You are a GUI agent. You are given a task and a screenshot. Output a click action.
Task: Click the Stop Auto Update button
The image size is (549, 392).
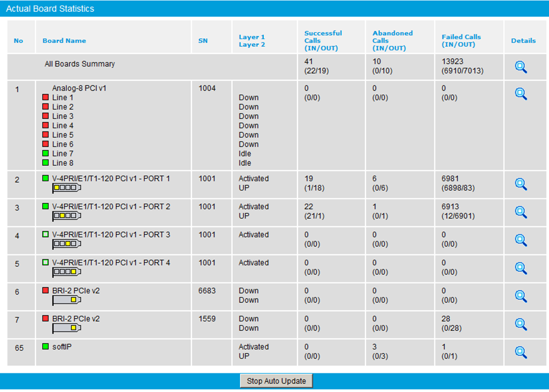(276, 381)
